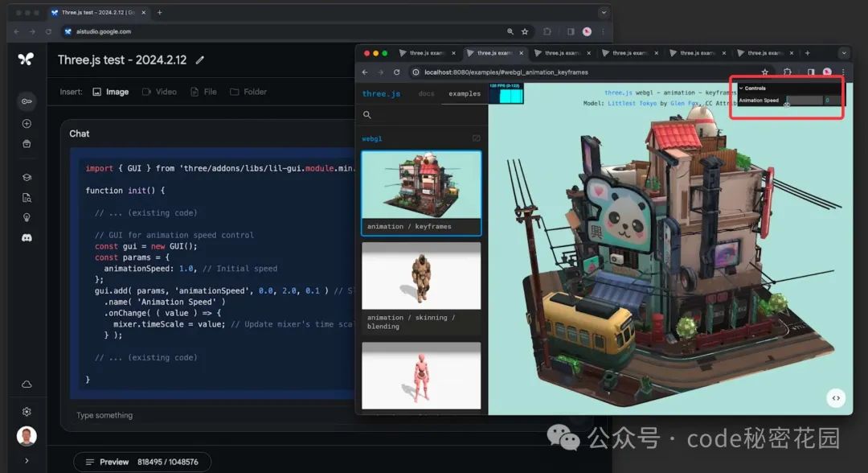Open a new tab in AI Studio window

(159, 12)
